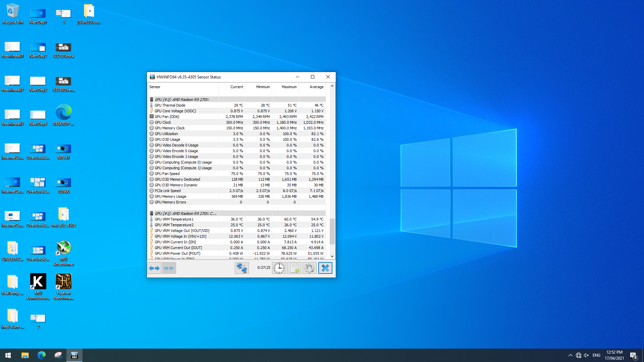The height and width of the screenshot is (362, 644).
Task: Select the second GPU [#1] Radeon R9 270X: C... header
Action: (x=237, y=214)
